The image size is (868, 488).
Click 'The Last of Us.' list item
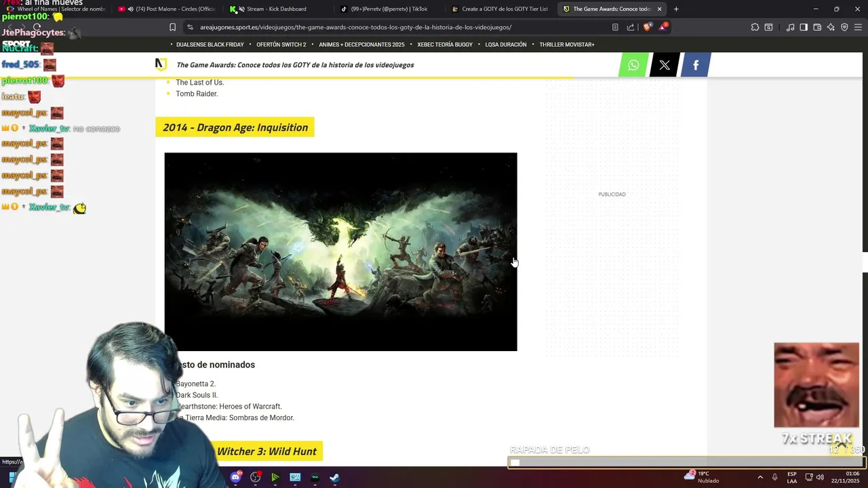click(x=199, y=83)
